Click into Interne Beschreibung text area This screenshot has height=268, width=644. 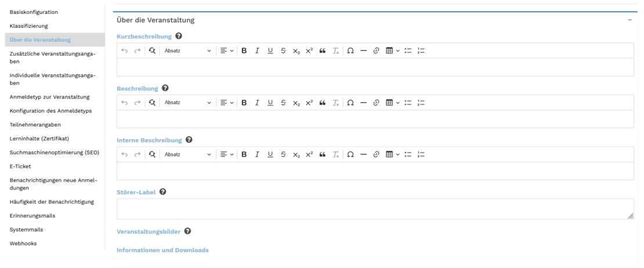coord(375,171)
